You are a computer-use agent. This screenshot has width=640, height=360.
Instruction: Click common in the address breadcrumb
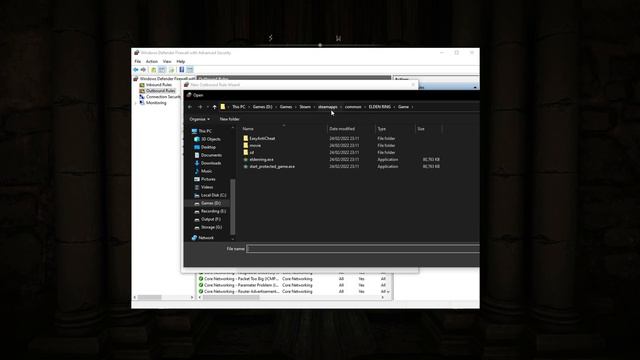point(353,107)
